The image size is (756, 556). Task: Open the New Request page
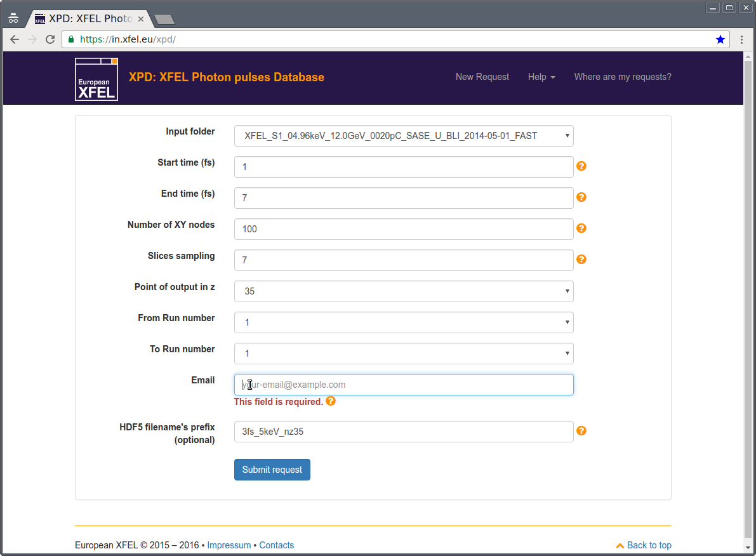(x=482, y=77)
